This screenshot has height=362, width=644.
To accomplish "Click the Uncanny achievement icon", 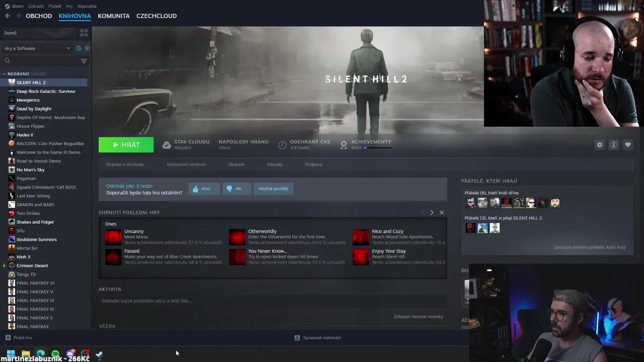I will (113, 237).
